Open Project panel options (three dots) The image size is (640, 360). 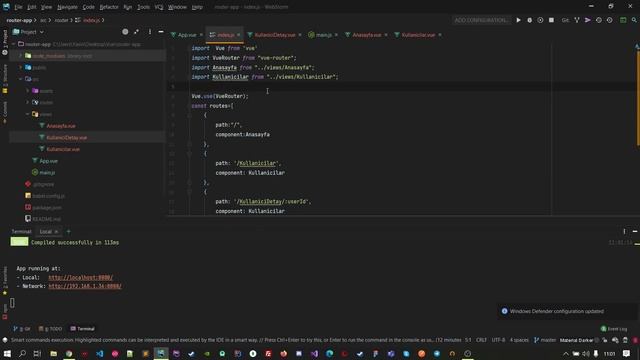tap(150, 32)
